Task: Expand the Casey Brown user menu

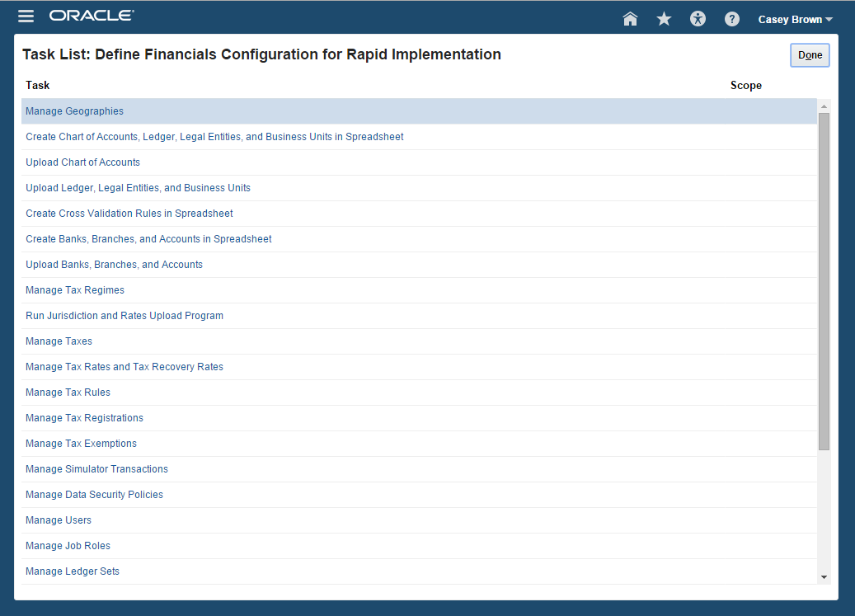Action: coord(795,20)
